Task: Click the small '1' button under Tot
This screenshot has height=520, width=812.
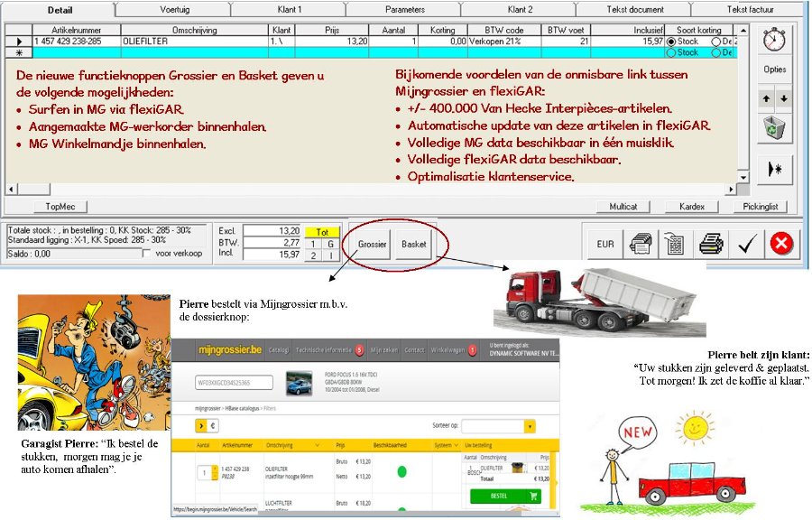Action: click(313, 244)
